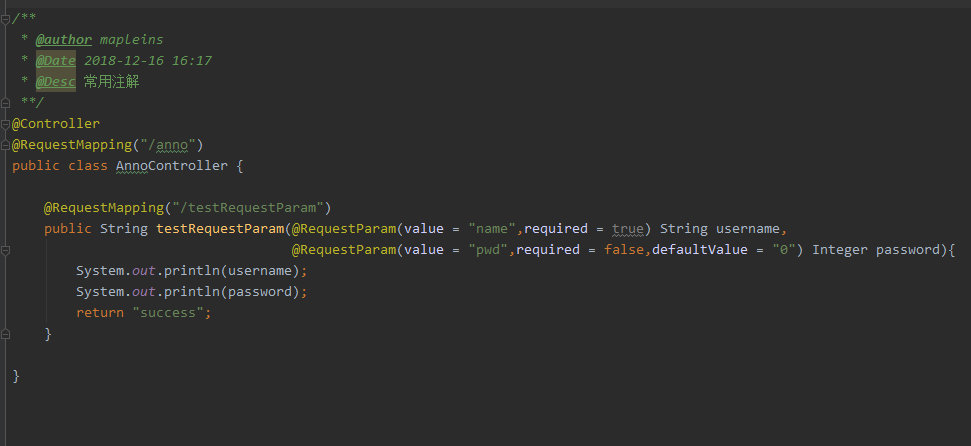The image size is (971, 446).
Task: Collapse annotations using the fold marker at @Controller
Action: (x=6, y=124)
